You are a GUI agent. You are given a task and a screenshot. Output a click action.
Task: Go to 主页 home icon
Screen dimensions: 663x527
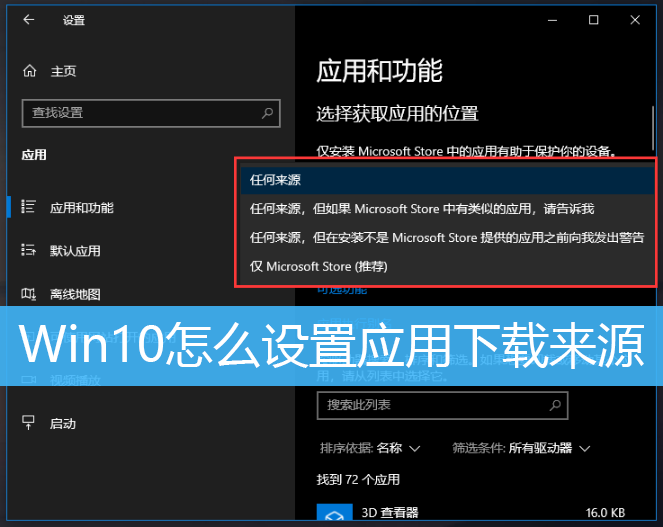click(x=29, y=71)
